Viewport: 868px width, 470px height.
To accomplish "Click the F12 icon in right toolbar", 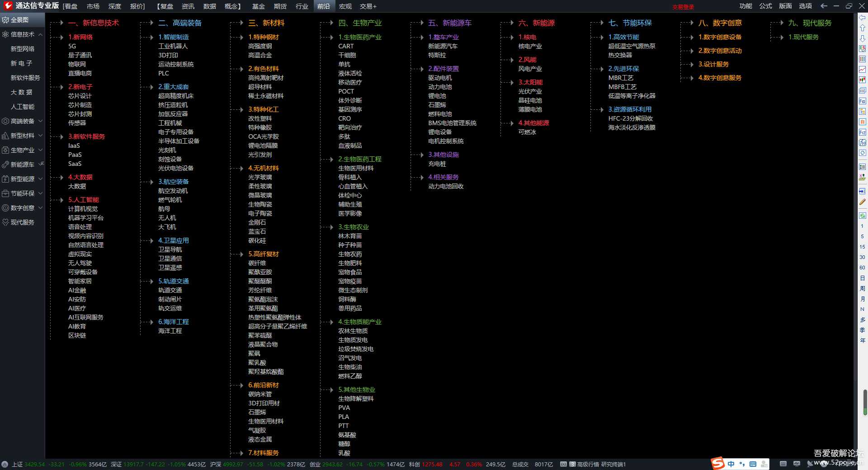I will coord(862,132).
